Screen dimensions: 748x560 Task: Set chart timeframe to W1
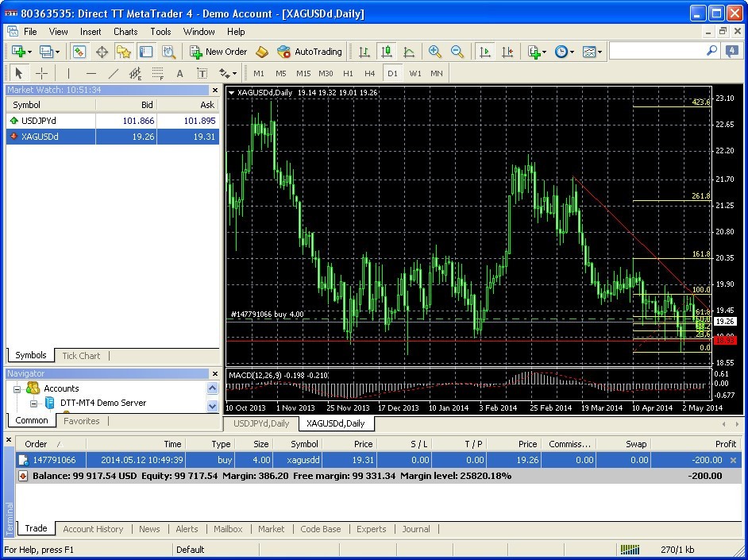(x=414, y=73)
